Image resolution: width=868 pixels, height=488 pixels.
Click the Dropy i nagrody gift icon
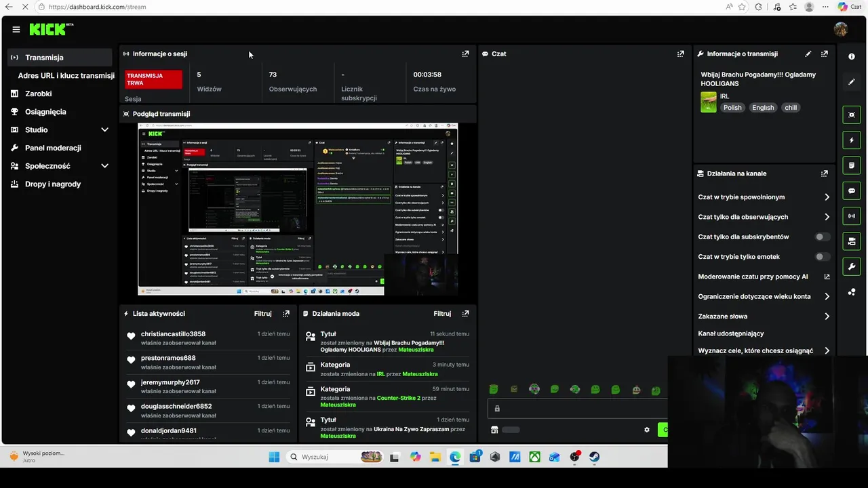14,184
